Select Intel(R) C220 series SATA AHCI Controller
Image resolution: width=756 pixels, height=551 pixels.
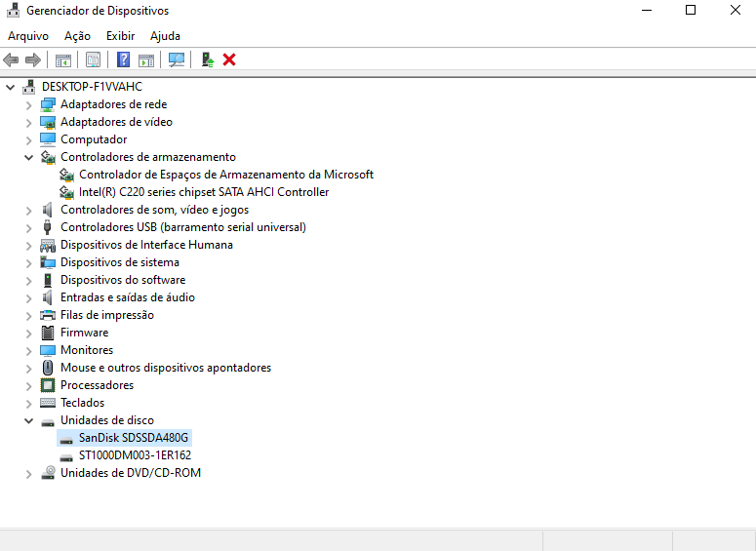click(x=204, y=192)
